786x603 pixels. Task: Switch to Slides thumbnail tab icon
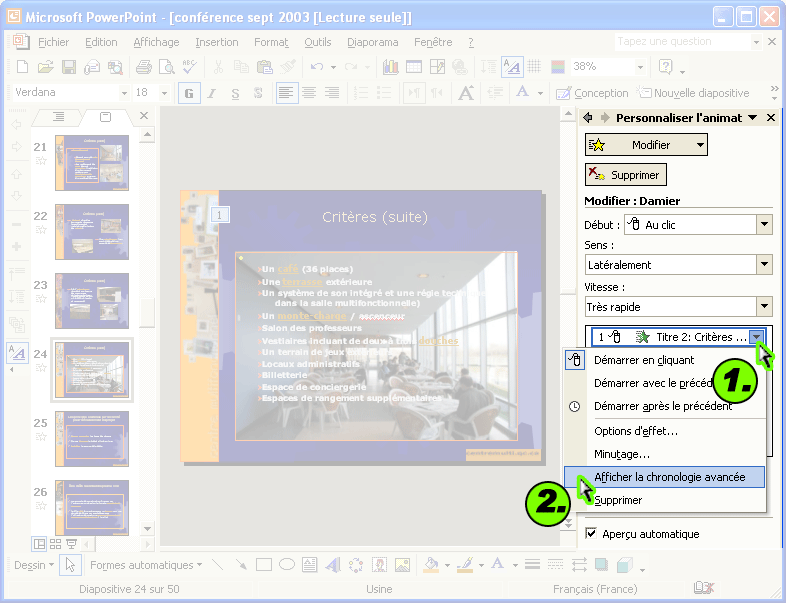point(105,117)
